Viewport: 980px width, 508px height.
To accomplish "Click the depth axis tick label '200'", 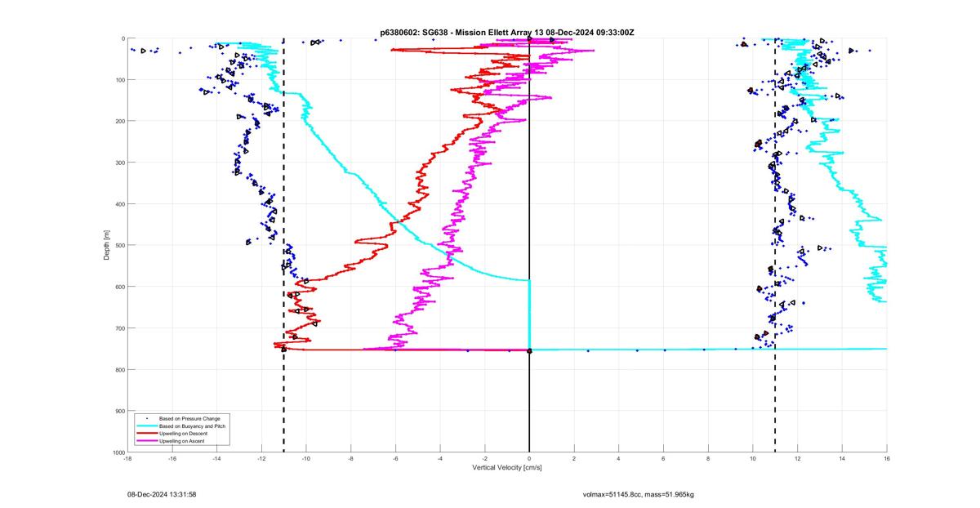I will coord(119,121).
